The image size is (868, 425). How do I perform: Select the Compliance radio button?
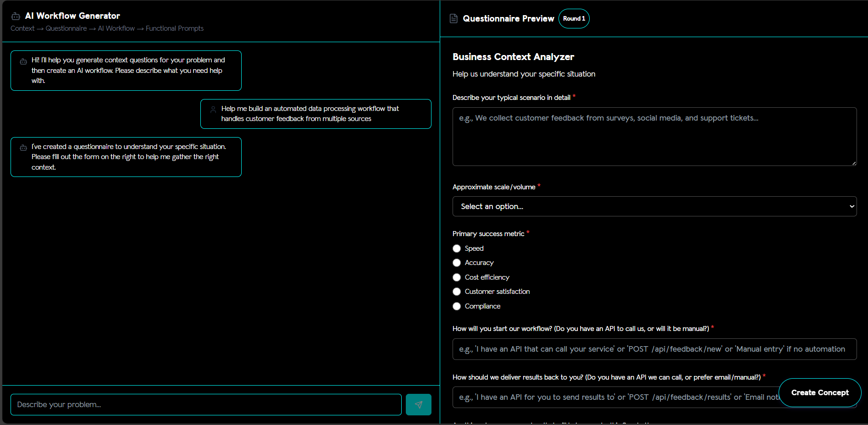click(x=457, y=306)
